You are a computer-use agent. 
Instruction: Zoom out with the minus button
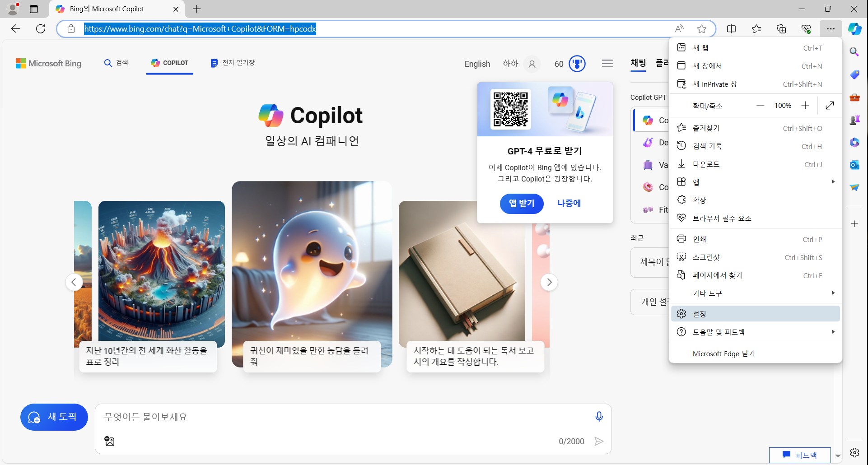tap(761, 105)
